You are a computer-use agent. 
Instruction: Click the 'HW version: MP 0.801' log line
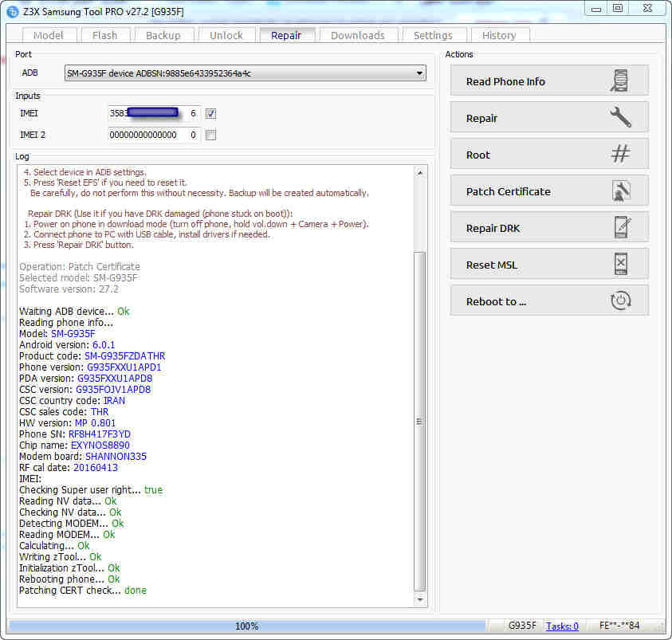(x=67, y=422)
